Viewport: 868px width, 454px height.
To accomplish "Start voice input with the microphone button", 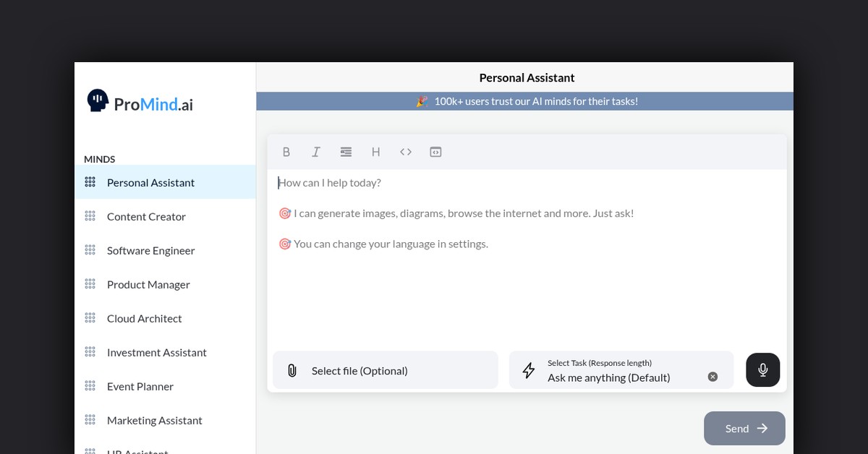I will point(762,370).
